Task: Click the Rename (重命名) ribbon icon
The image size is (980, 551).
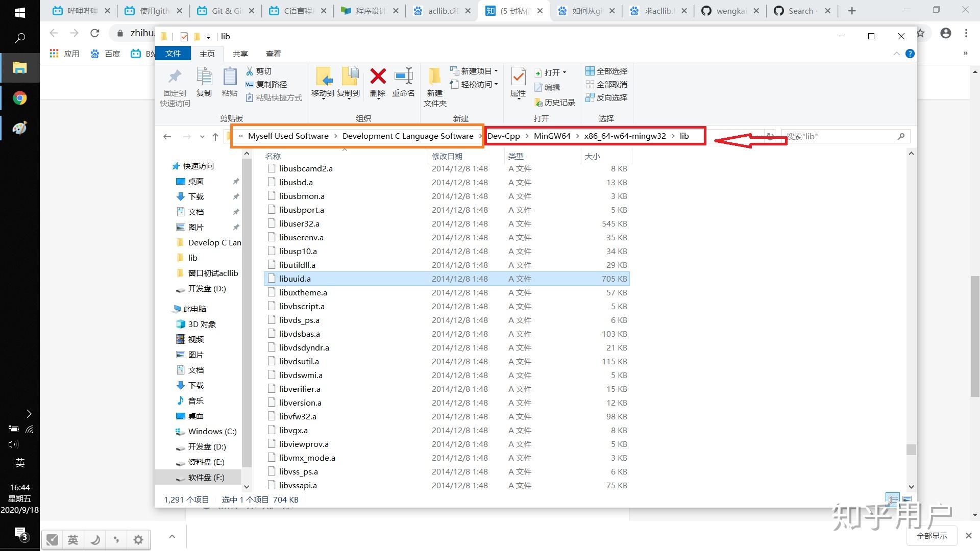Action: [403, 77]
